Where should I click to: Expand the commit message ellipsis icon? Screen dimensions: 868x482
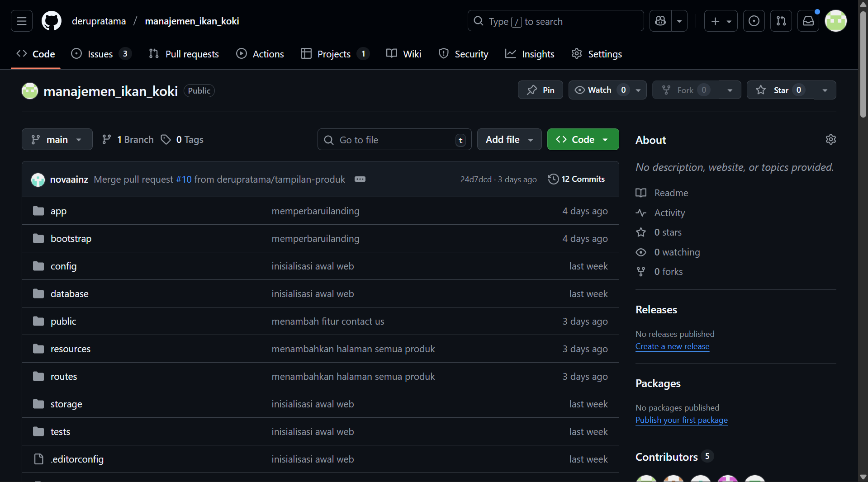click(x=360, y=179)
